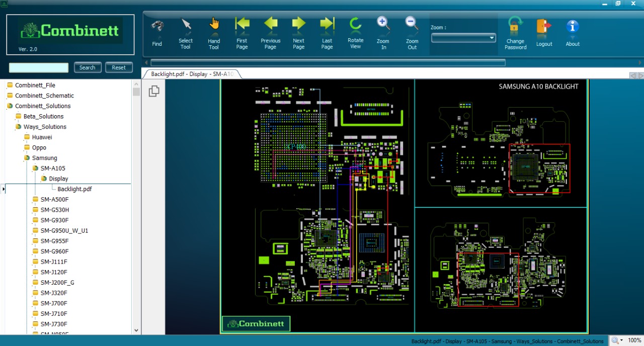Select the Backlight.pdf document tab
This screenshot has height=346, width=644.
[x=192, y=74]
